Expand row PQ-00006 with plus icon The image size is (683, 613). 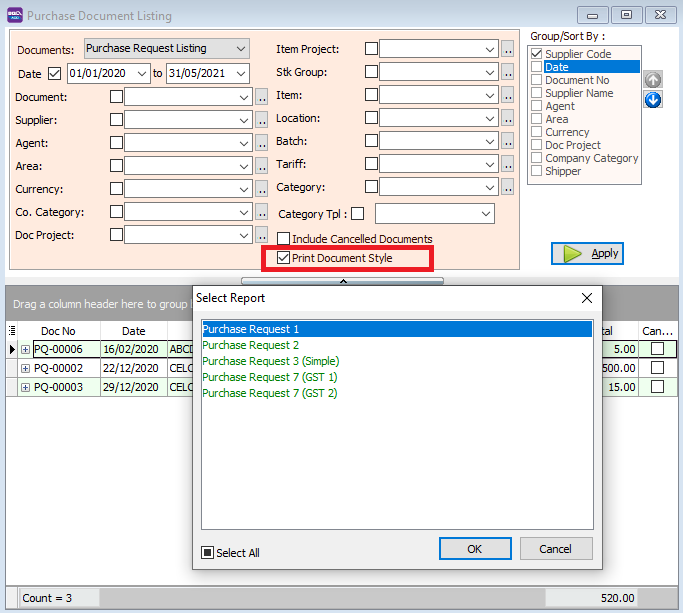[25, 350]
